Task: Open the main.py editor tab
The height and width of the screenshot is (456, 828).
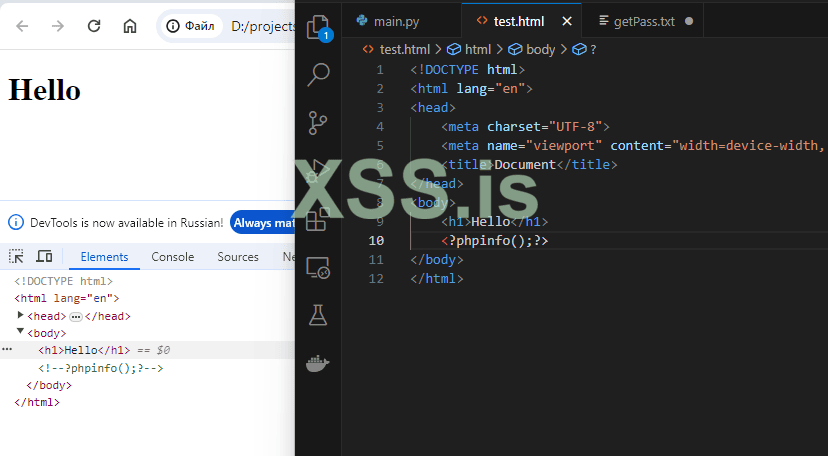Action: (396, 21)
